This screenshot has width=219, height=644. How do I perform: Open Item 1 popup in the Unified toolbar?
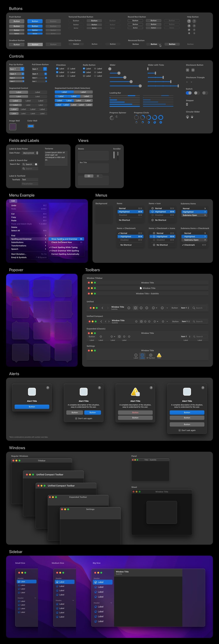pos(185,308)
